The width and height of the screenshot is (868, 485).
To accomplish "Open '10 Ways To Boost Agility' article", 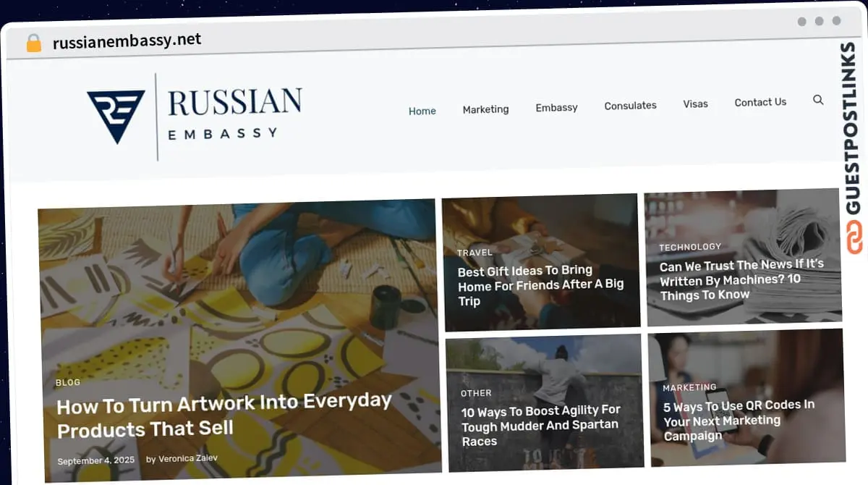I will (x=541, y=426).
